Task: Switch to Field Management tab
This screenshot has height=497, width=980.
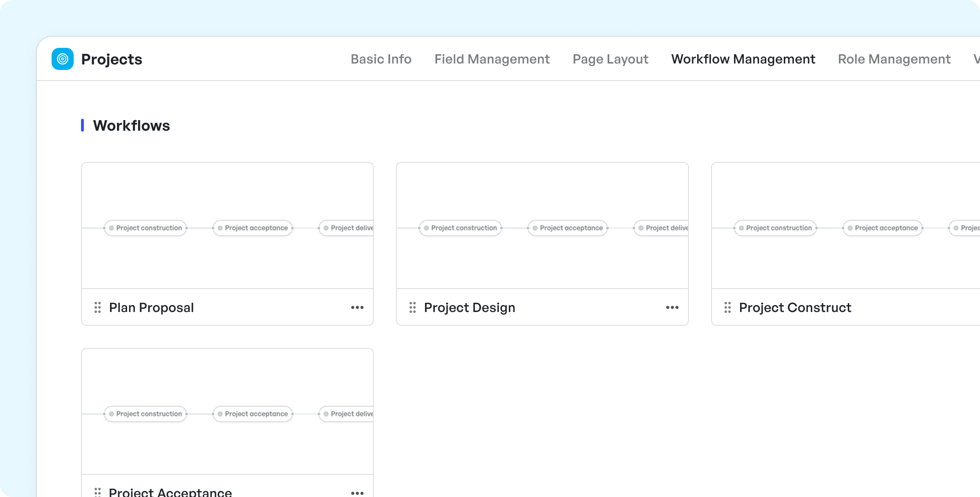Action: (491, 58)
